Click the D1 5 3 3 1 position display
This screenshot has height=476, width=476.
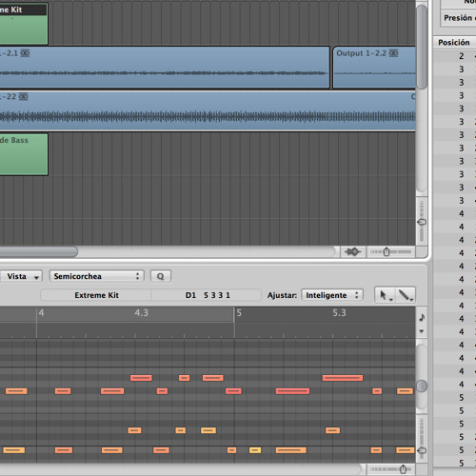[x=207, y=295]
